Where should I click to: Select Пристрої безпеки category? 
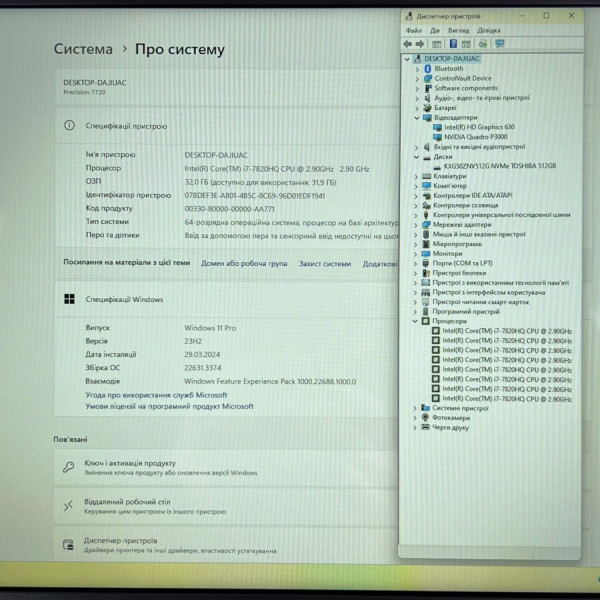[459, 273]
